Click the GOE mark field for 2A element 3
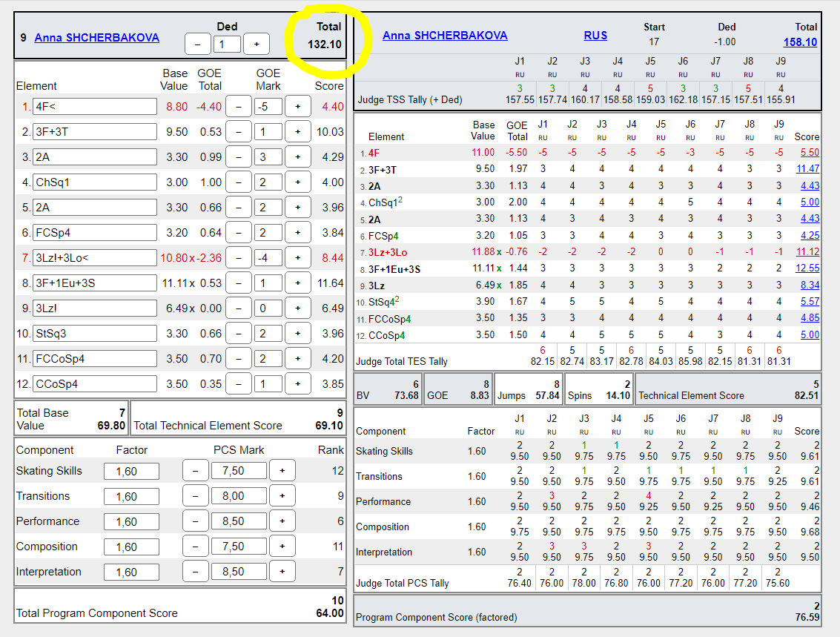The image size is (840, 637). tap(268, 157)
